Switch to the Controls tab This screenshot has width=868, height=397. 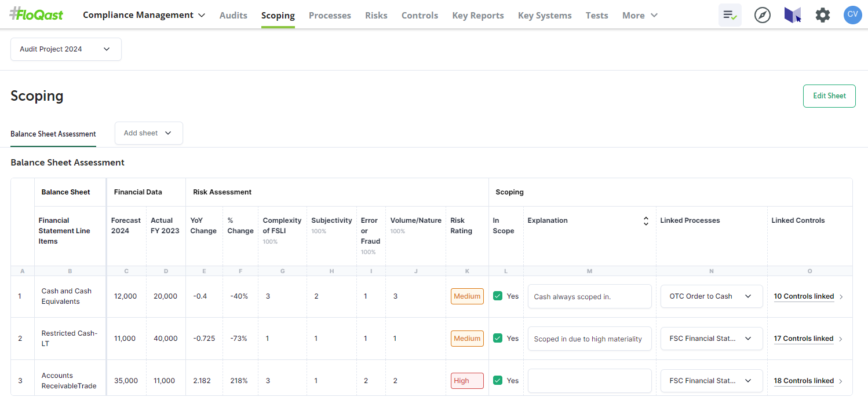pos(420,16)
